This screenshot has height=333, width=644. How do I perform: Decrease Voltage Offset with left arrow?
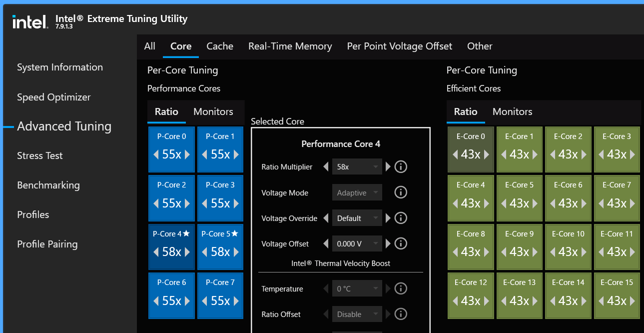(x=326, y=244)
